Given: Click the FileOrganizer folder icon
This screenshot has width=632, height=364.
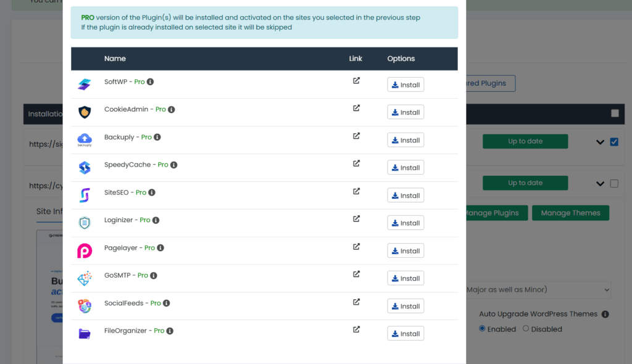Looking at the screenshot, I should coord(85,331).
